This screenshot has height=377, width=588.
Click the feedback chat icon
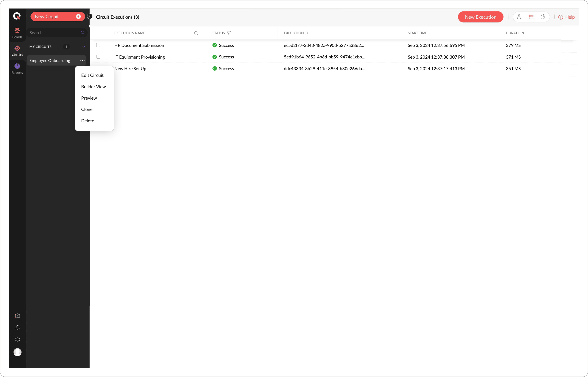pyautogui.click(x=17, y=316)
